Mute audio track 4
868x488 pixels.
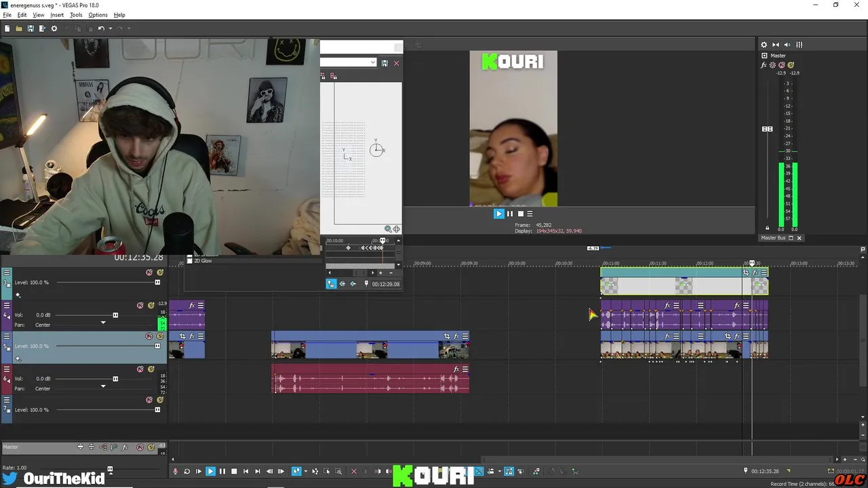140,306
